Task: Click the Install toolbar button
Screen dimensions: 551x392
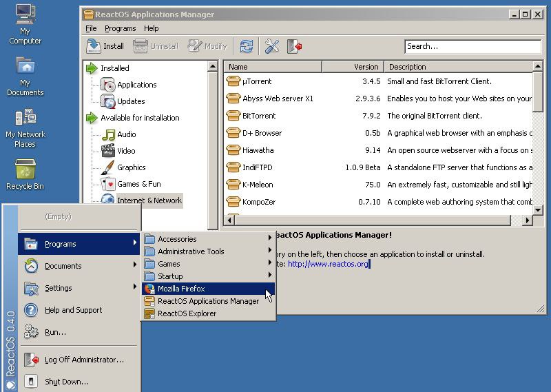Action: click(105, 46)
